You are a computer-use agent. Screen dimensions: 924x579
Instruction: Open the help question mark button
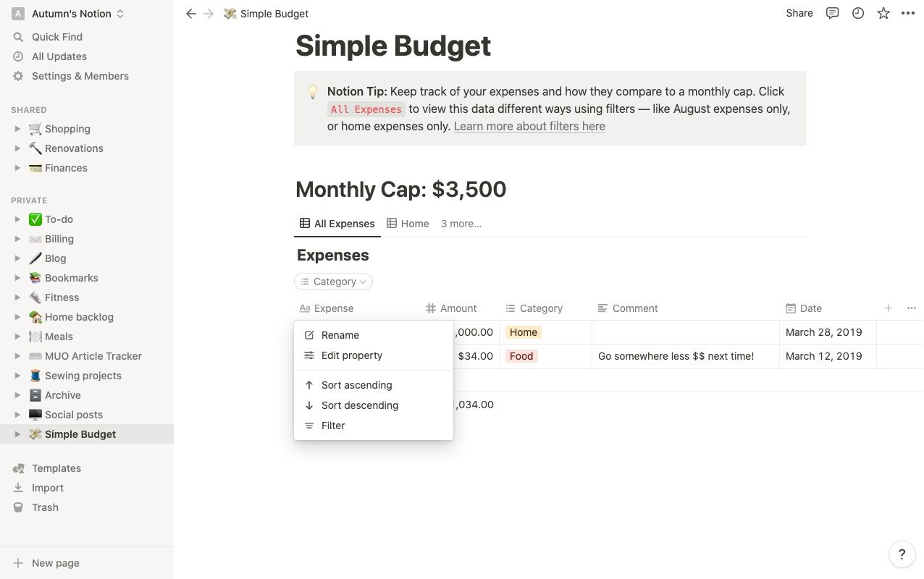[902, 555]
